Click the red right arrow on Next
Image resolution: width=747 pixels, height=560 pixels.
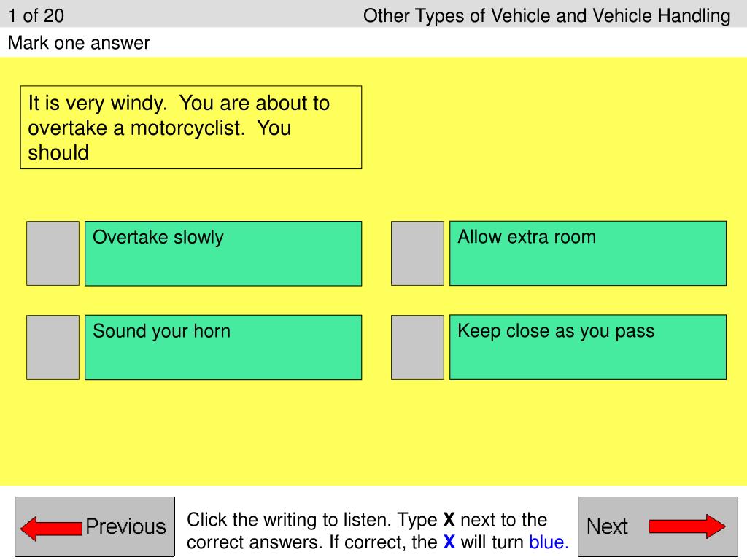click(x=686, y=526)
